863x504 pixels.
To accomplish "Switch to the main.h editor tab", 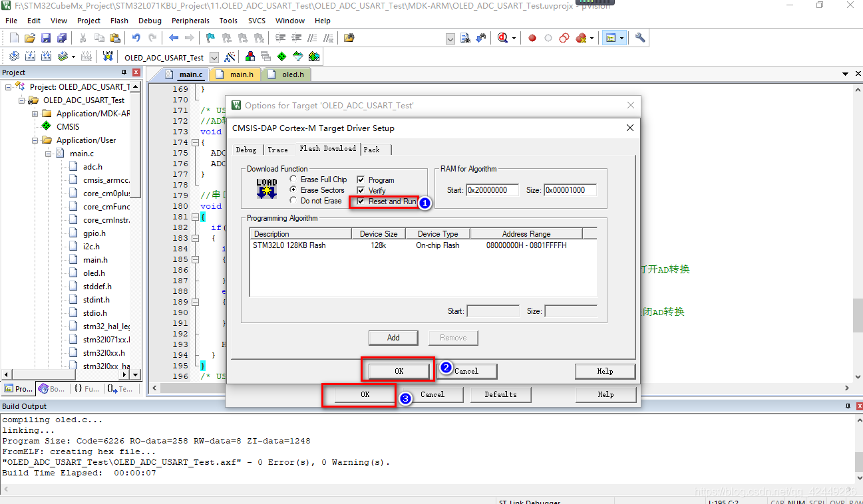I will click(236, 74).
